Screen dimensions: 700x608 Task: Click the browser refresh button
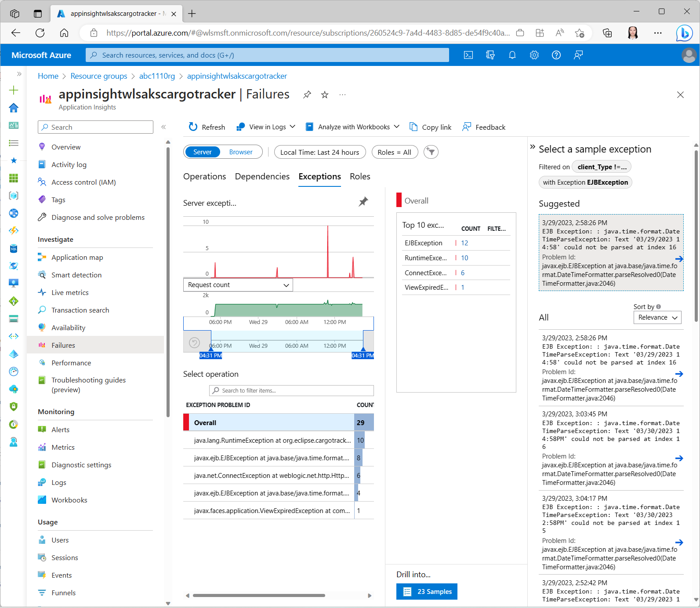click(40, 33)
